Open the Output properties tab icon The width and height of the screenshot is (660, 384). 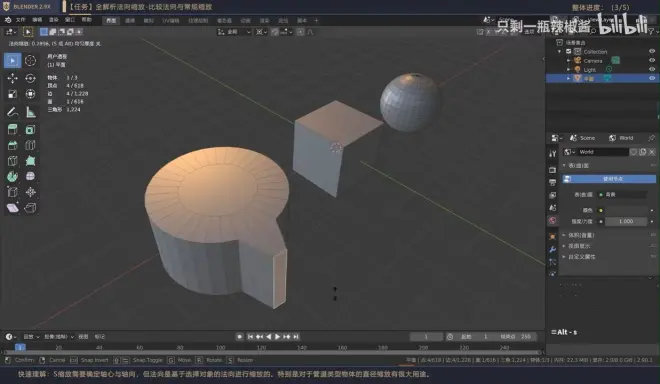[553, 182]
